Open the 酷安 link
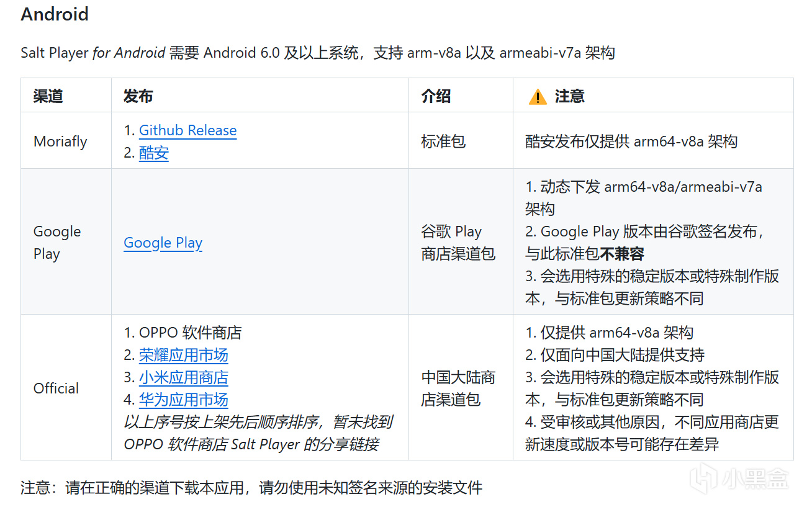Viewport: 812px width, 507px height. click(x=154, y=153)
